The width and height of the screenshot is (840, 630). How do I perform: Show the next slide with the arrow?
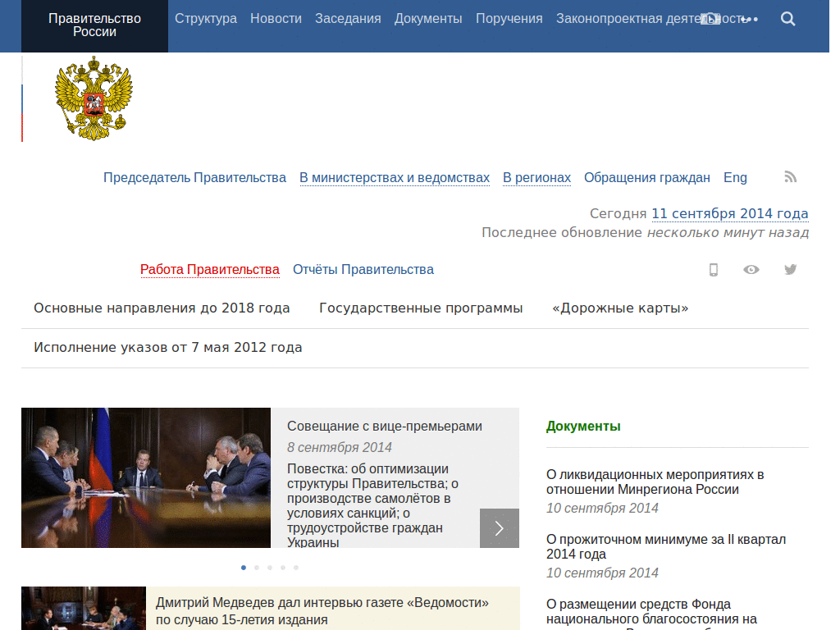tap(499, 527)
